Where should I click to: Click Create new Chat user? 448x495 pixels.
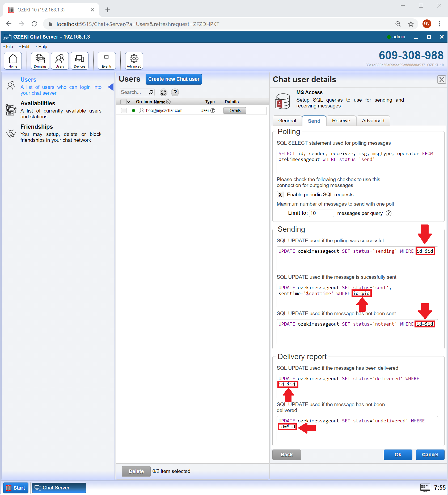[174, 79]
